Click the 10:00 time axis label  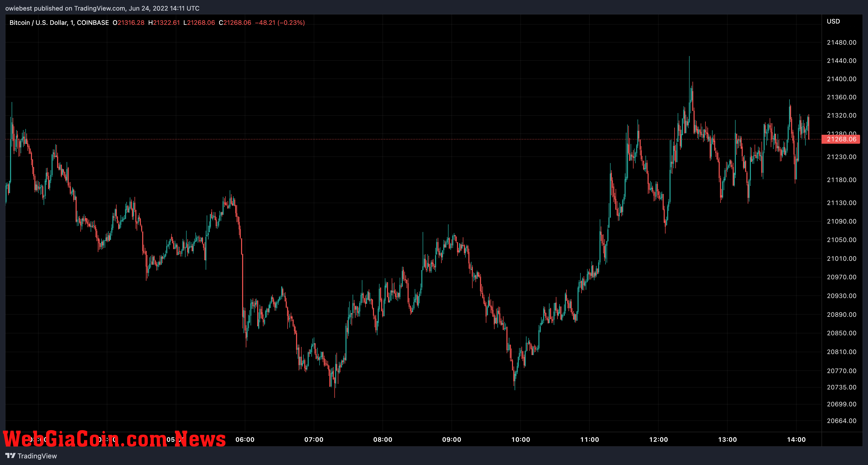click(x=521, y=439)
